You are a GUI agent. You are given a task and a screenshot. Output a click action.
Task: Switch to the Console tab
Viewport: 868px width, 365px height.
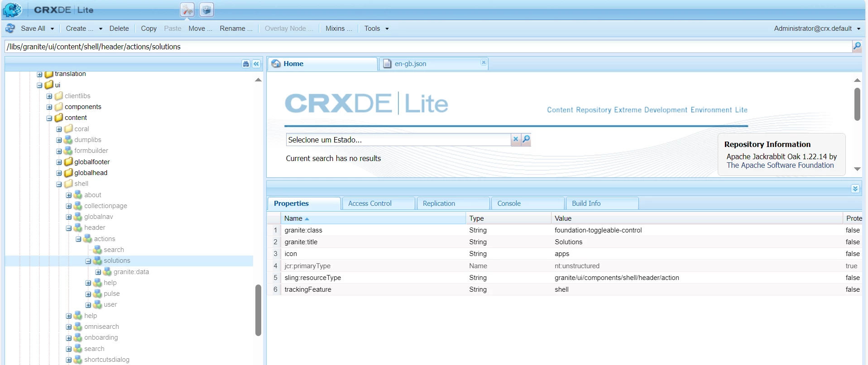pos(528,204)
